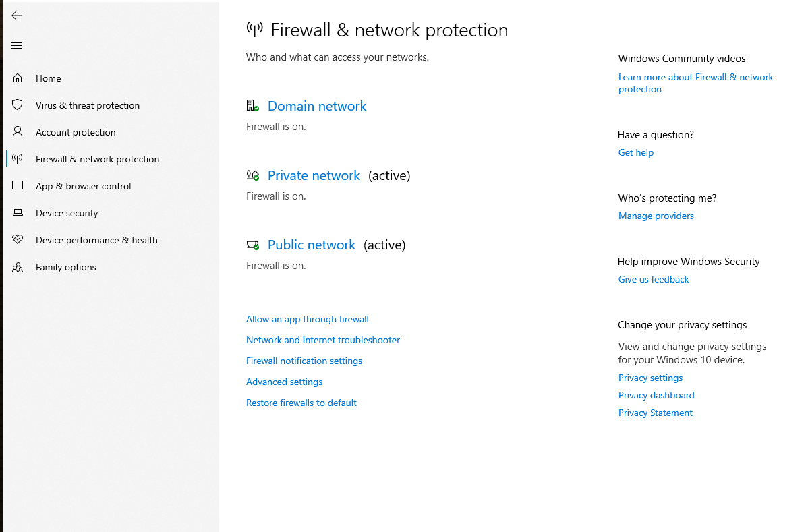808x532 pixels.
Task: Click the Family options people icon
Action: [18, 267]
